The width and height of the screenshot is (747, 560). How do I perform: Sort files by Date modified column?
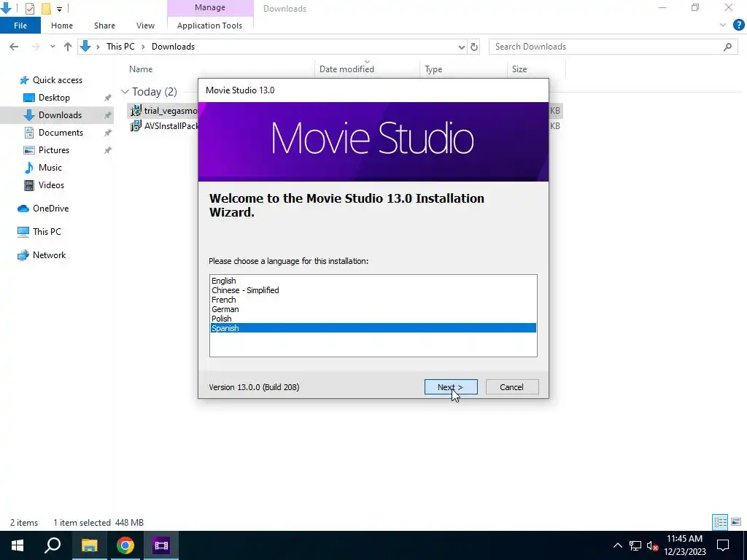click(x=347, y=69)
